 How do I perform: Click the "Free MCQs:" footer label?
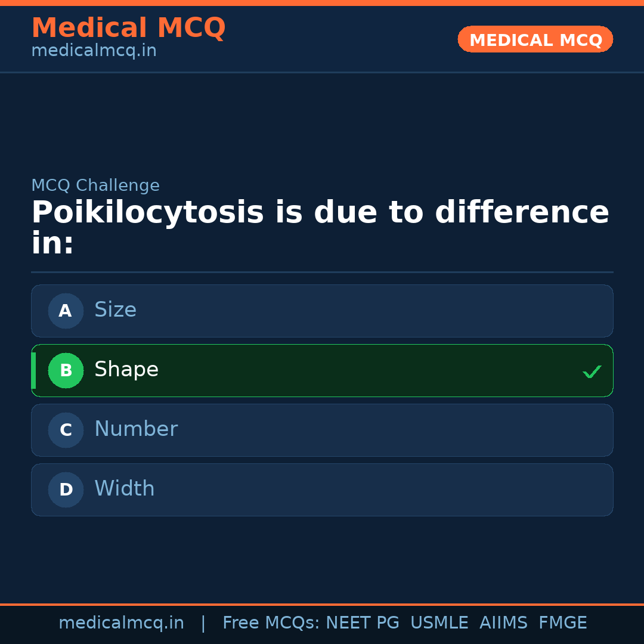pos(271,623)
